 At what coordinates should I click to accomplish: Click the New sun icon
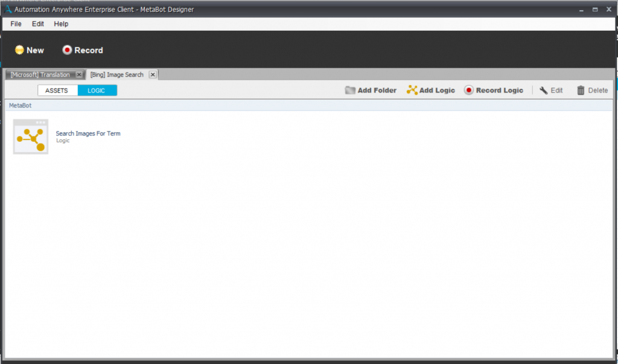(19, 50)
